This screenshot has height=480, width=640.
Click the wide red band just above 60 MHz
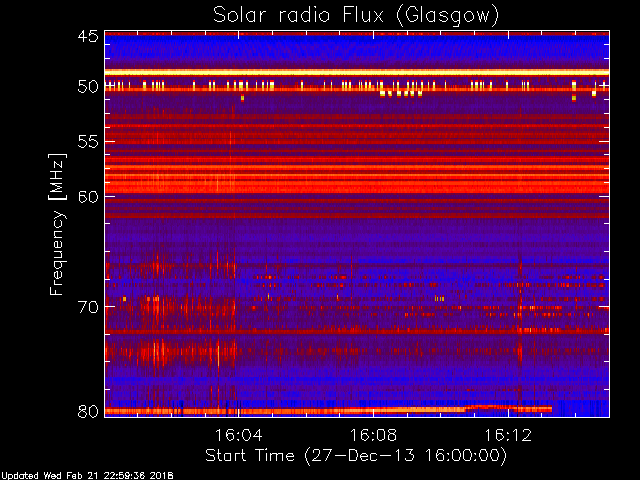[356, 185]
